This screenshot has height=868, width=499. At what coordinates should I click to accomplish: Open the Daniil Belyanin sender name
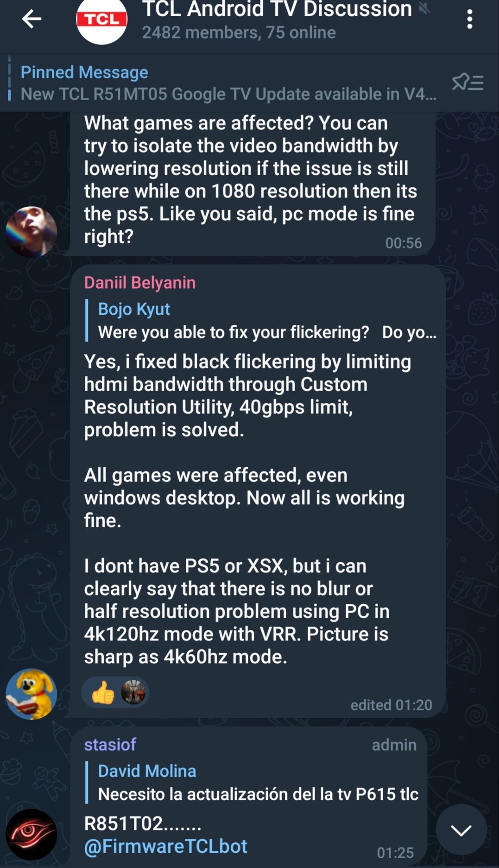pyautogui.click(x=139, y=282)
